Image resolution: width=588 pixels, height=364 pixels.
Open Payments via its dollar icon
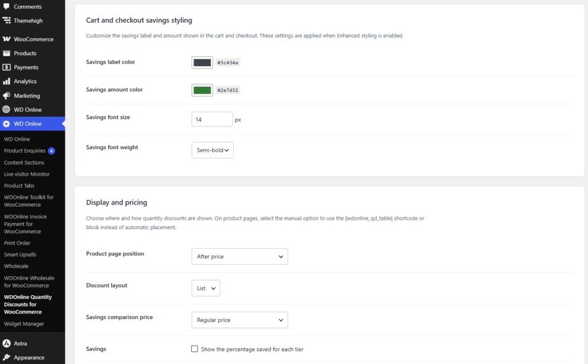(x=6, y=67)
